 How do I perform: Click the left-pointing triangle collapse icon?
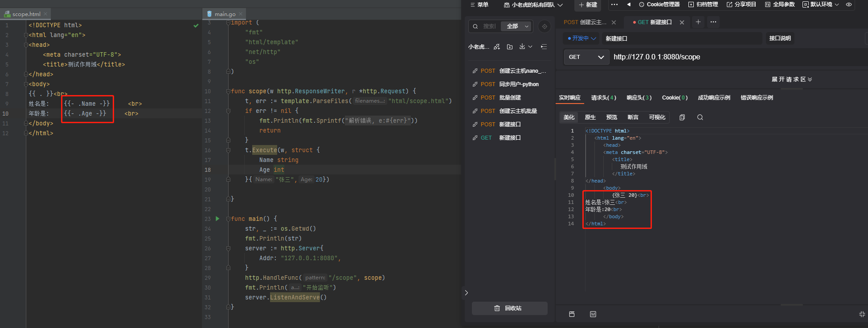[629, 4]
